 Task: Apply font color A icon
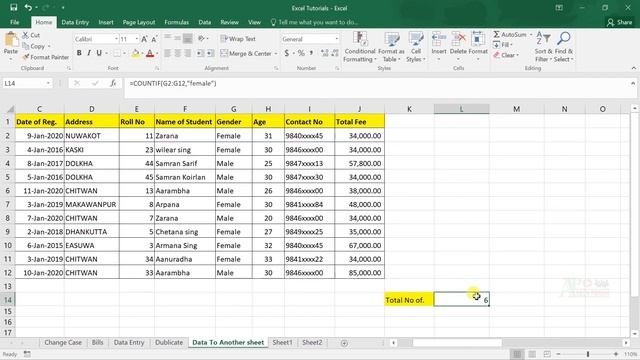(150, 53)
